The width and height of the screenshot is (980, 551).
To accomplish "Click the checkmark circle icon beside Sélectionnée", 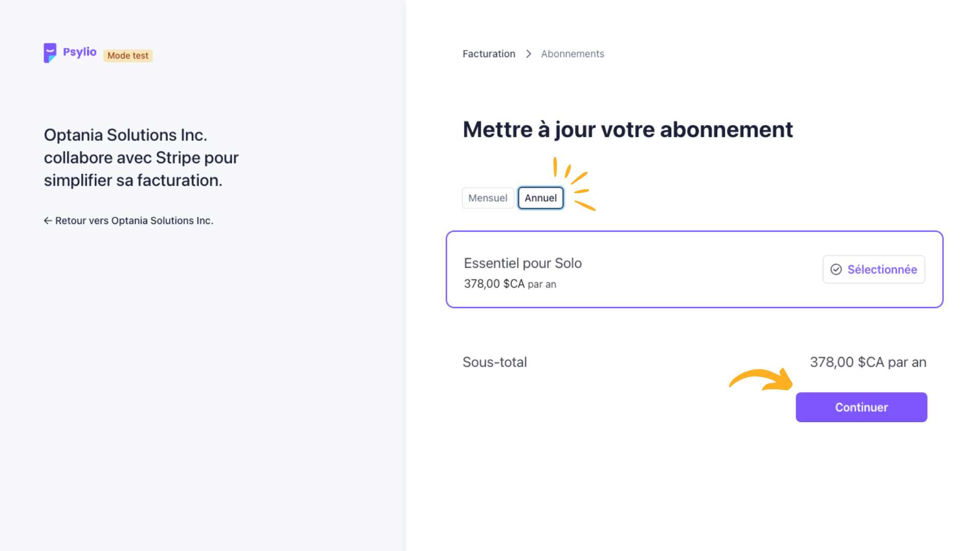I will point(836,269).
